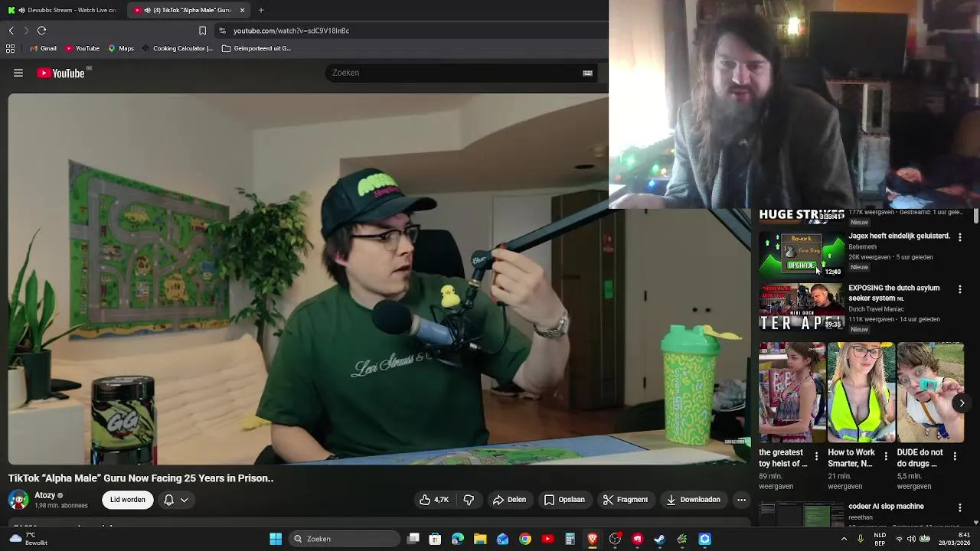Dislike the video
This screenshot has width=980, height=551.
[x=469, y=500]
